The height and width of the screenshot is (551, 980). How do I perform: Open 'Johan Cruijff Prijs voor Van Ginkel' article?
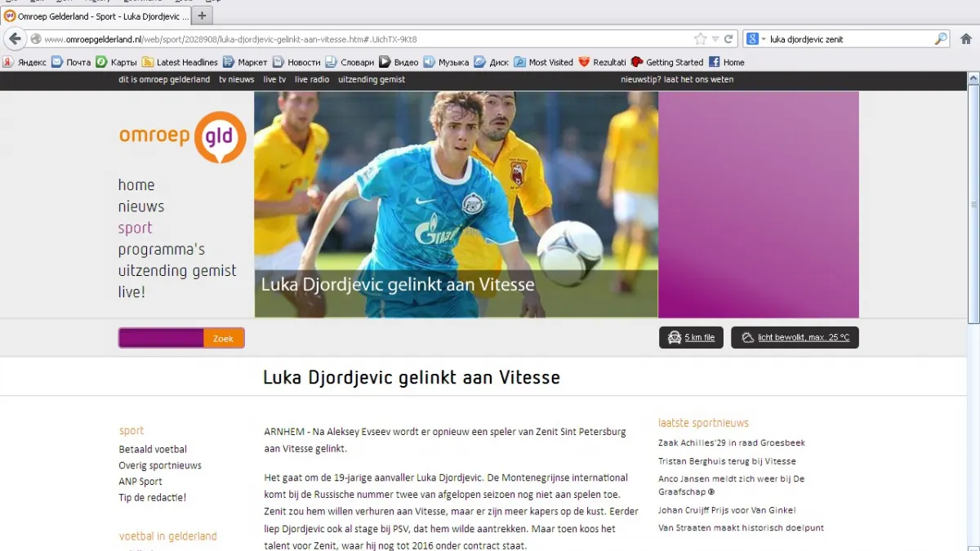click(x=727, y=510)
